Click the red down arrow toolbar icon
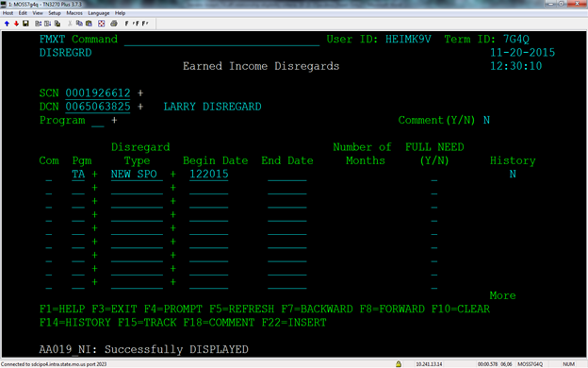Viewport: 588px width, 368px height. (16, 24)
